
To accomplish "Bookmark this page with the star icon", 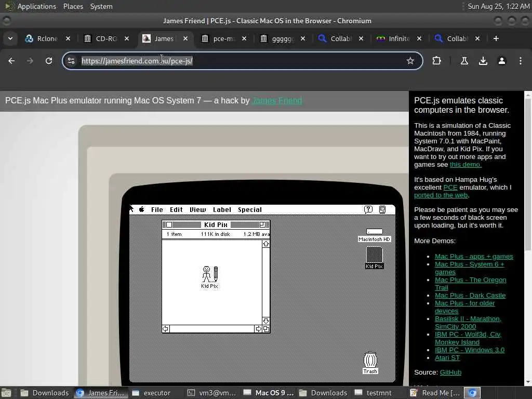I will (410, 61).
